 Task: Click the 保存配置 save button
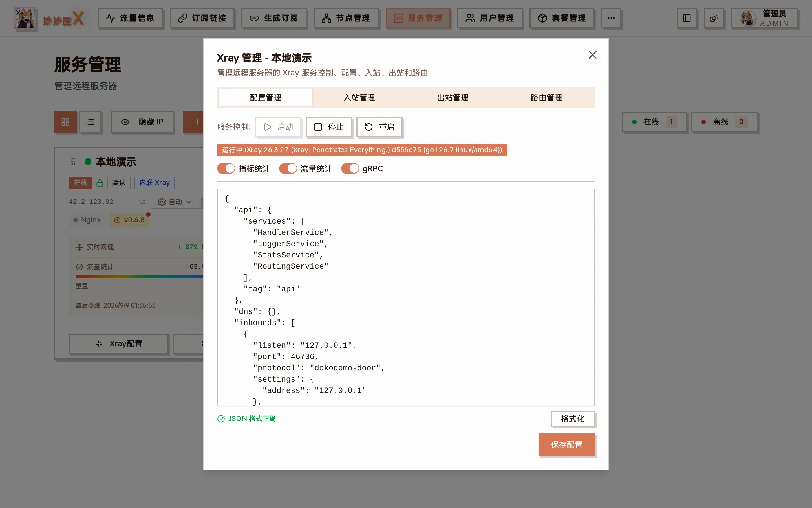coord(566,445)
